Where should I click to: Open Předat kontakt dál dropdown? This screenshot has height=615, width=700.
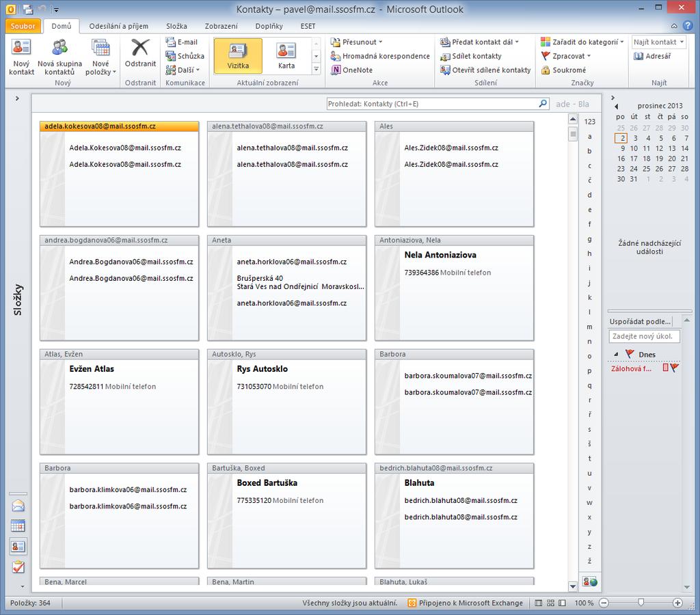point(479,42)
